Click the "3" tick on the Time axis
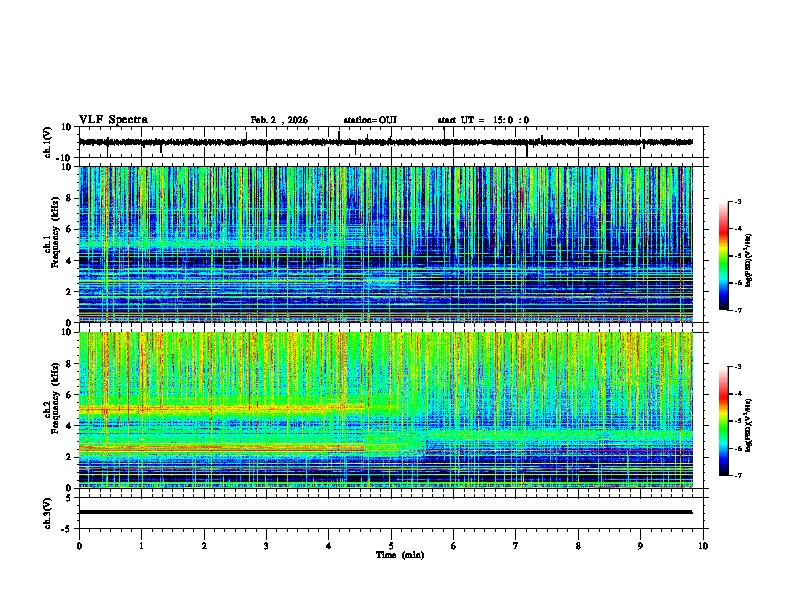The height and width of the screenshot is (612, 792). [x=266, y=546]
